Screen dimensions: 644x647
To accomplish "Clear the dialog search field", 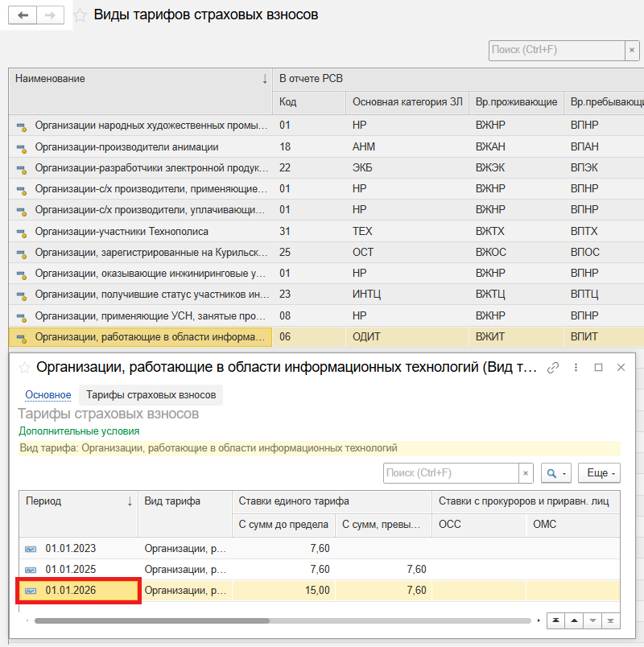I will point(526,473).
